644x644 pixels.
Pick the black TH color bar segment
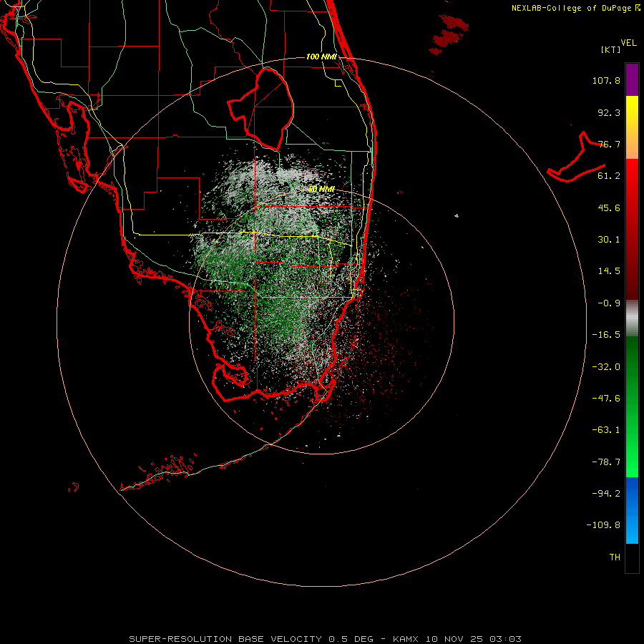click(632, 557)
